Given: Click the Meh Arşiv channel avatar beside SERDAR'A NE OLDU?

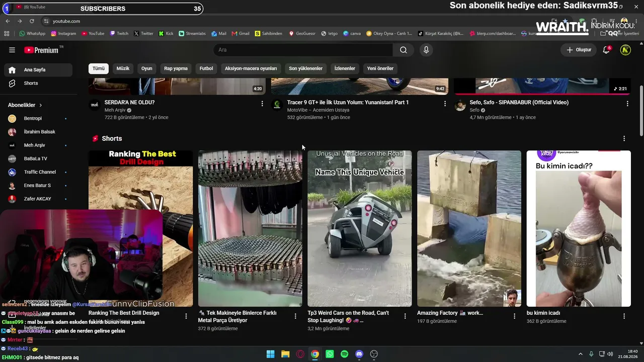Looking at the screenshot, I should click(94, 105).
